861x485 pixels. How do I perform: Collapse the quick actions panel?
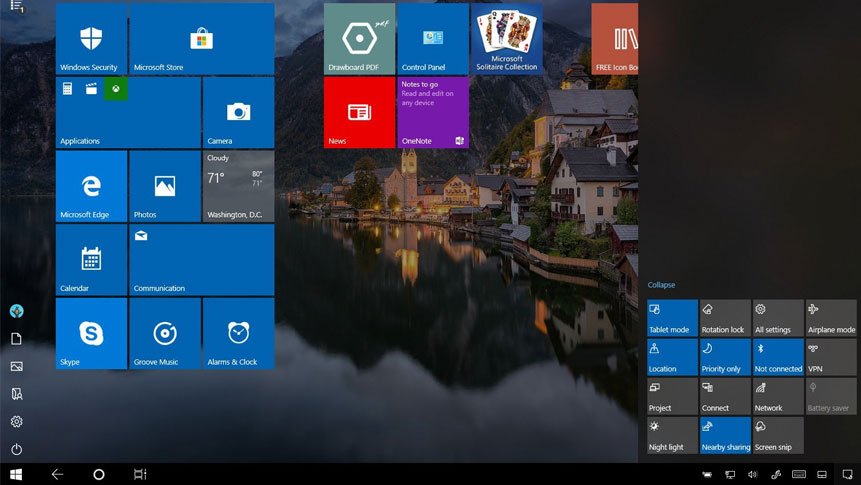[x=661, y=285]
